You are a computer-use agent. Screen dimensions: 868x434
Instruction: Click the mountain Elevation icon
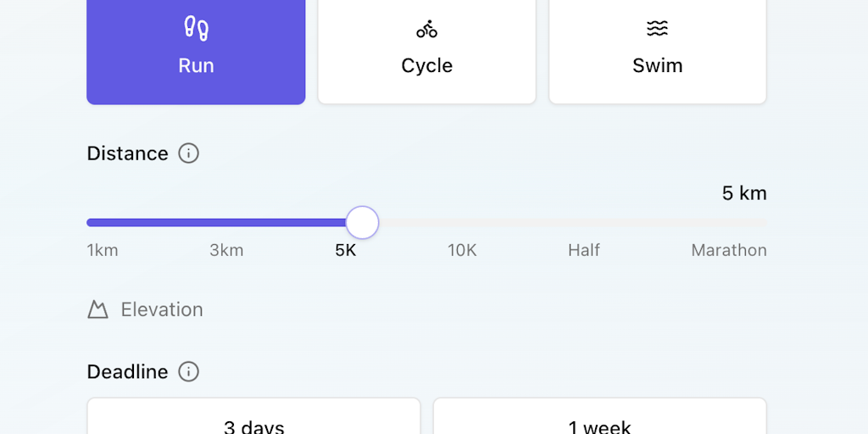98,309
